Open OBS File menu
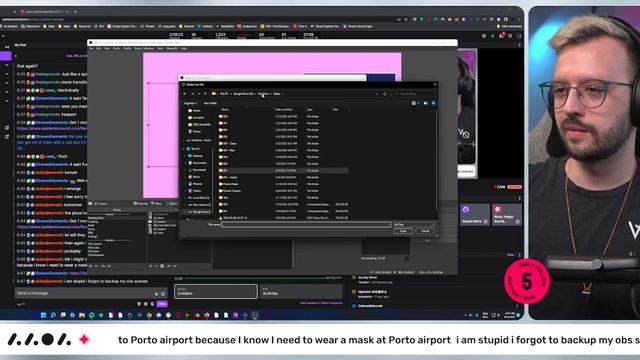Viewport: 640px width, 360px height. [91, 49]
